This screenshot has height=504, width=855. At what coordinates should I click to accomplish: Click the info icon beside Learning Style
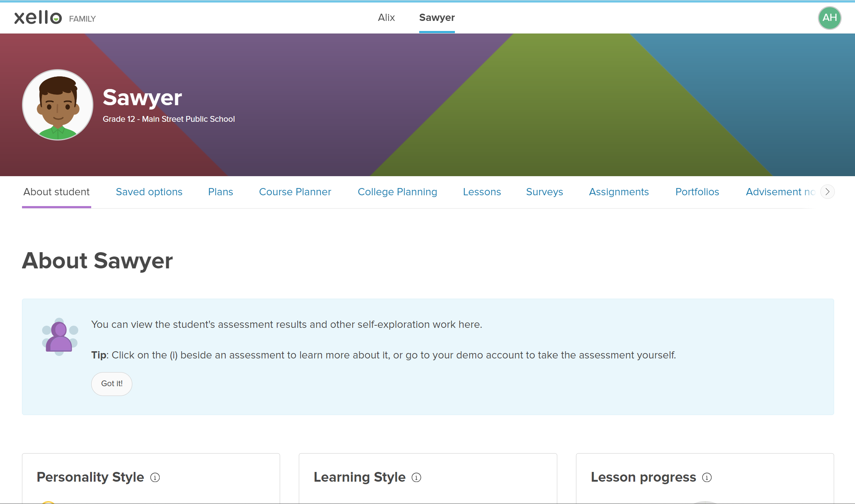tap(416, 477)
